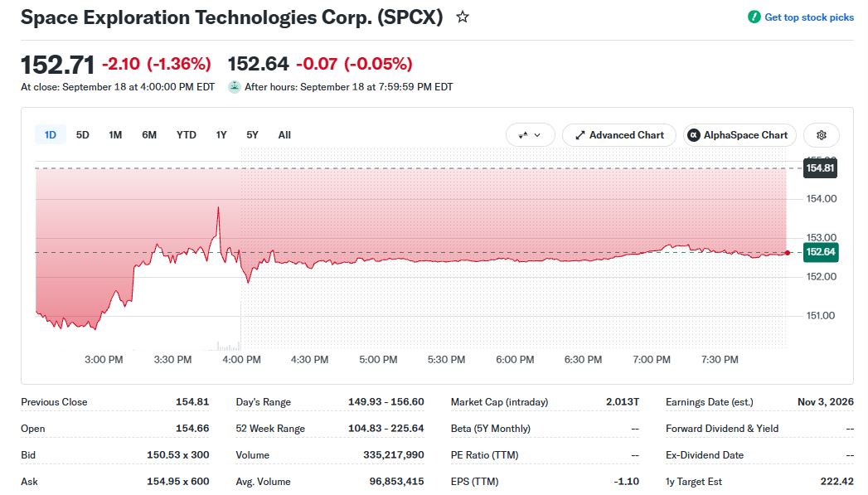Open the Advanced Chart button

pos(619,135)
